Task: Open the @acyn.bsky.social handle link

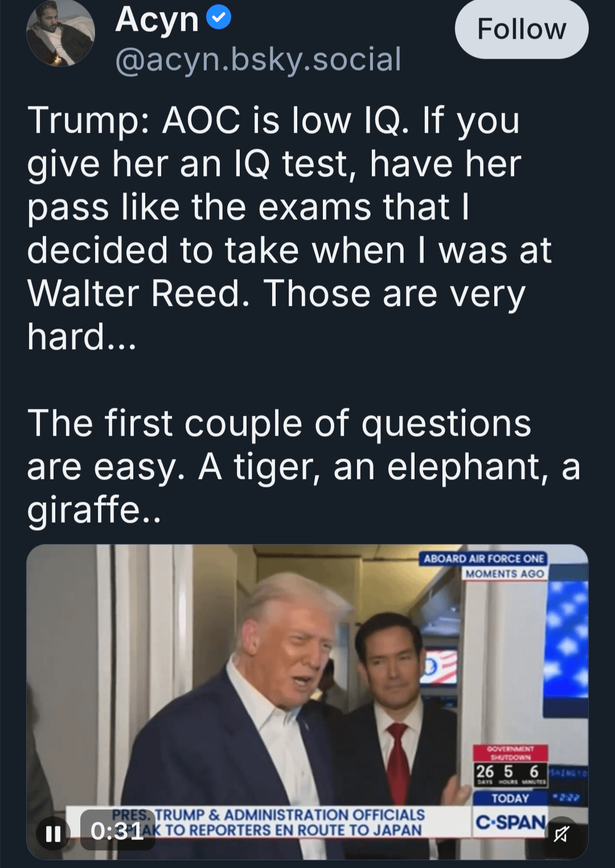Action: tap(259, 59)
